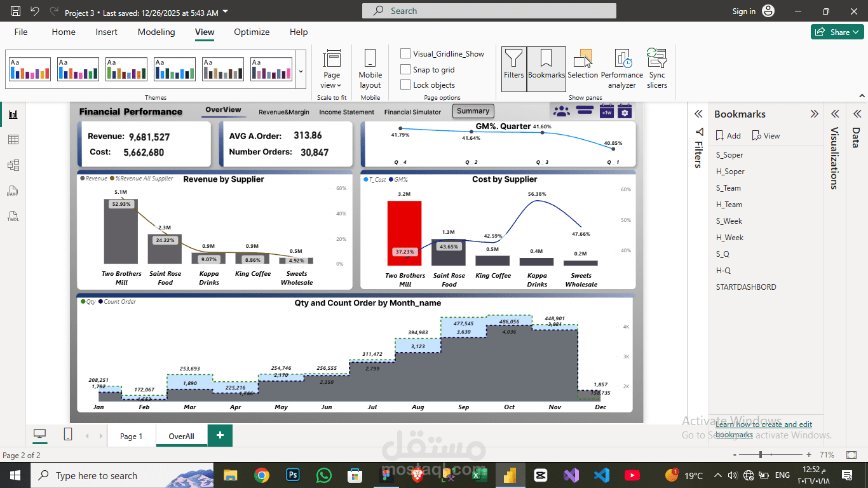Screen dimensions: 868x488
Task: Open Learn how to create bookmarks link
Action: tap(764, 430)
